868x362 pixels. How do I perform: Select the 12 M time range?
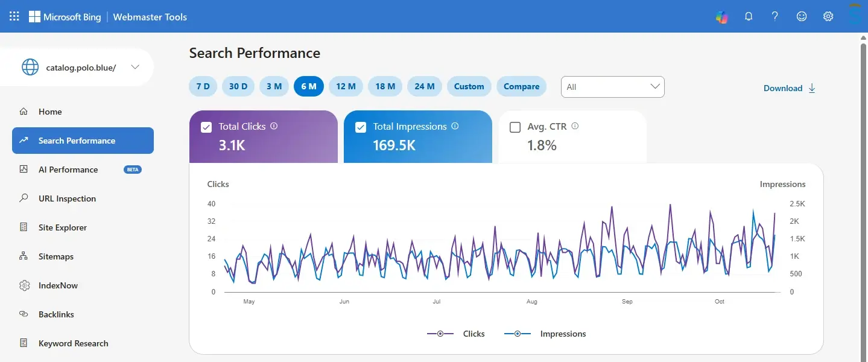pos(346,86)
